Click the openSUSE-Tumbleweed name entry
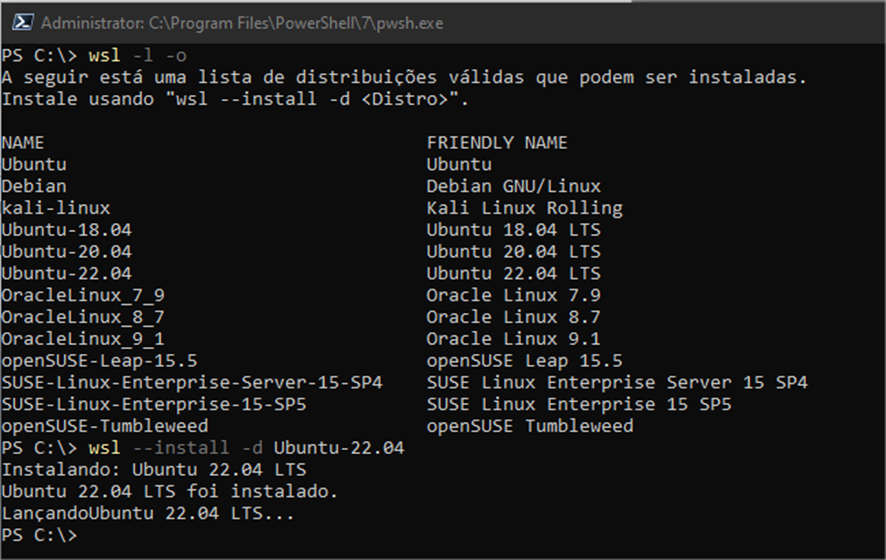 point(105,426)
